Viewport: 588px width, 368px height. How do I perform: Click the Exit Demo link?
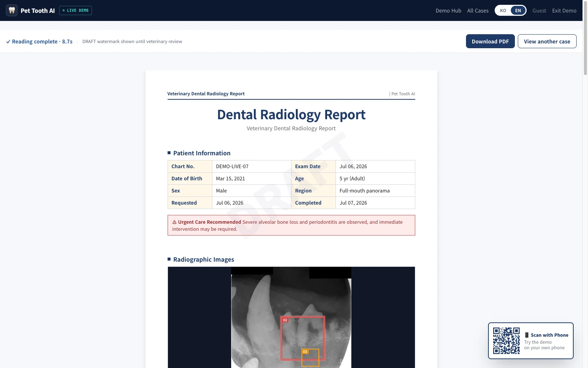tap(564, 11)
